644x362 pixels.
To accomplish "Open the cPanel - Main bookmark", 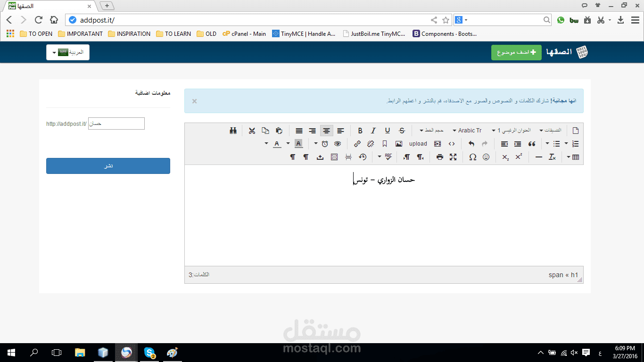I will coord(244,34).
